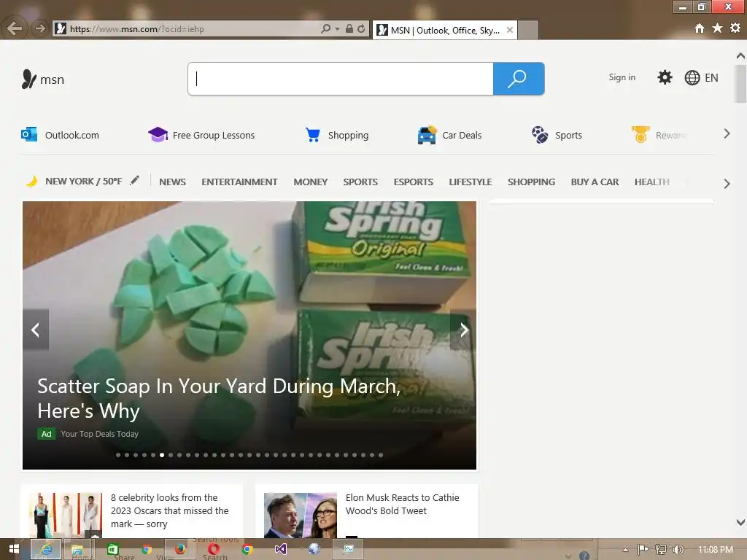Click inside the MSN search box
Viewport: 747px width, 560px height.
(341, 79)
